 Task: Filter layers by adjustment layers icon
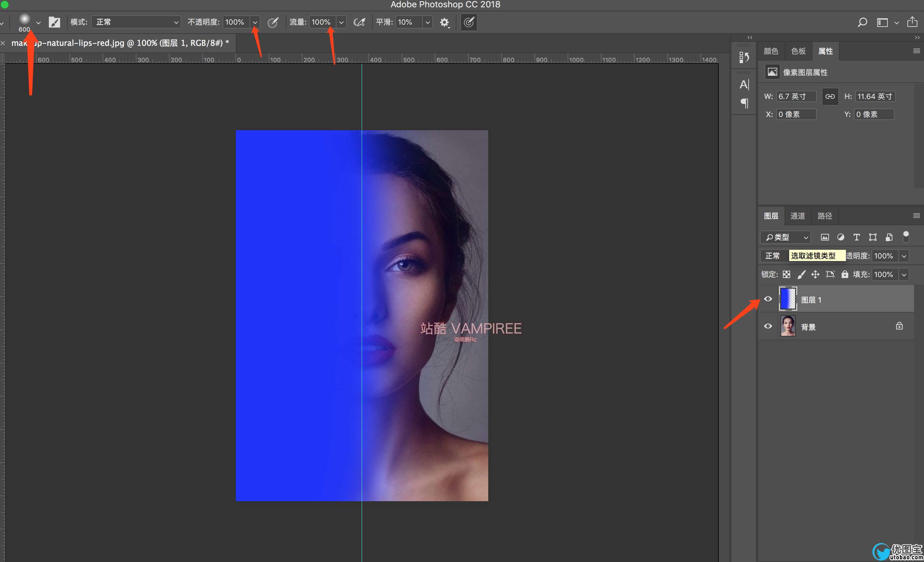pos(841,237)
